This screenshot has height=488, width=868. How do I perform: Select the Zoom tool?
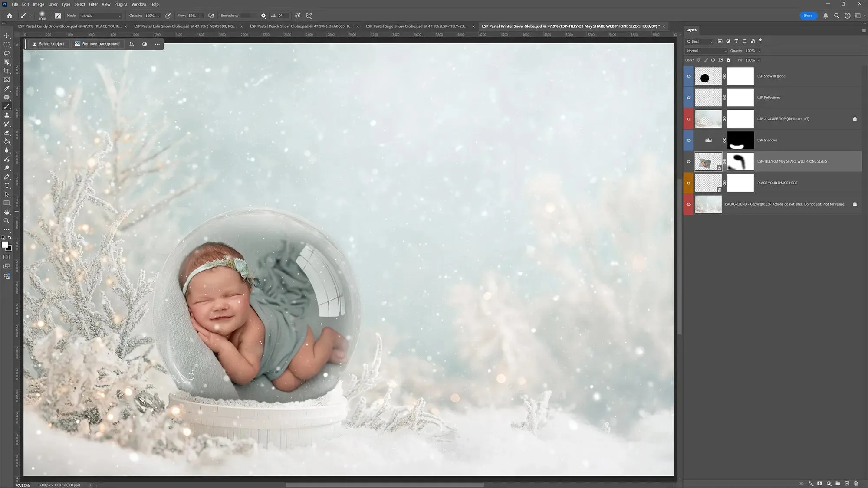(x=7, y=221)
